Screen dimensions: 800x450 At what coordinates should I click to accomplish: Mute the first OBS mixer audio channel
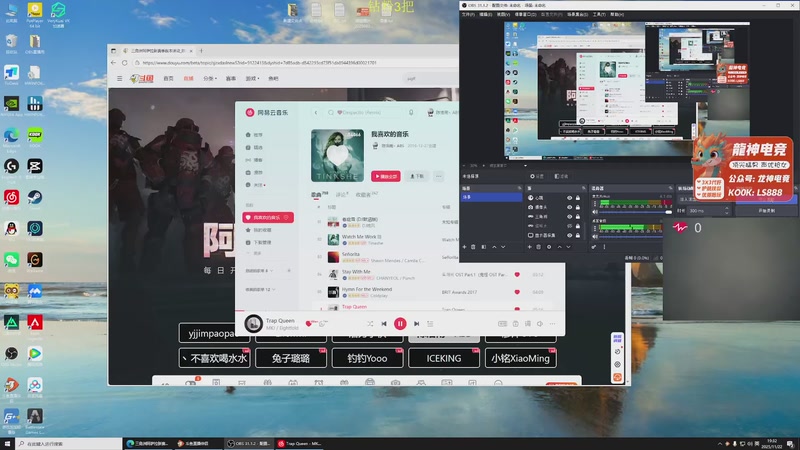point(595,211)
